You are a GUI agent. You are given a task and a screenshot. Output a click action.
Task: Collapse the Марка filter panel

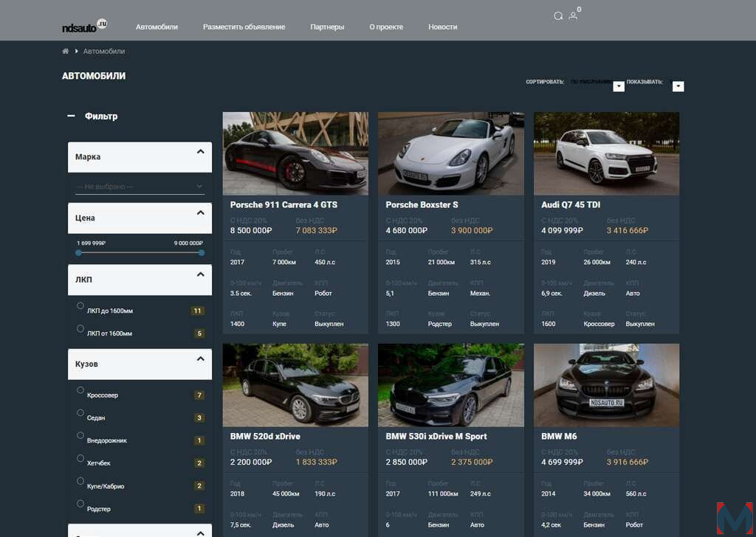click(x=201, y=152)
